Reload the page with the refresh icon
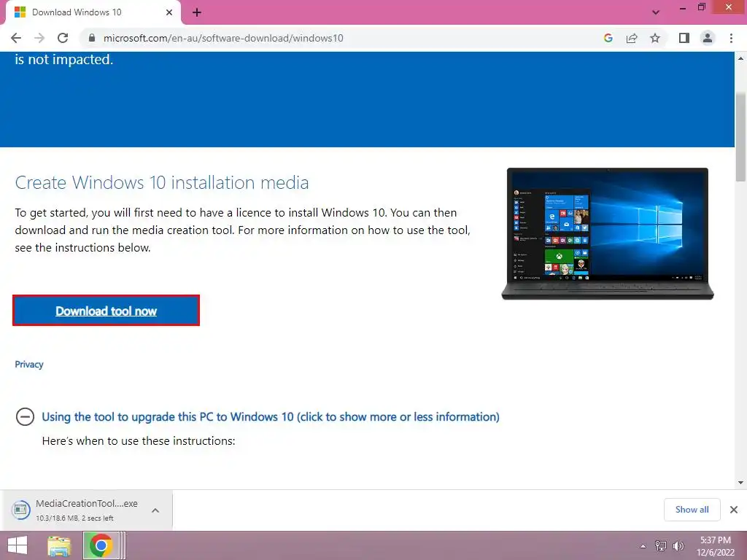Viewport: 747px width, 560px height. point(63,38)
